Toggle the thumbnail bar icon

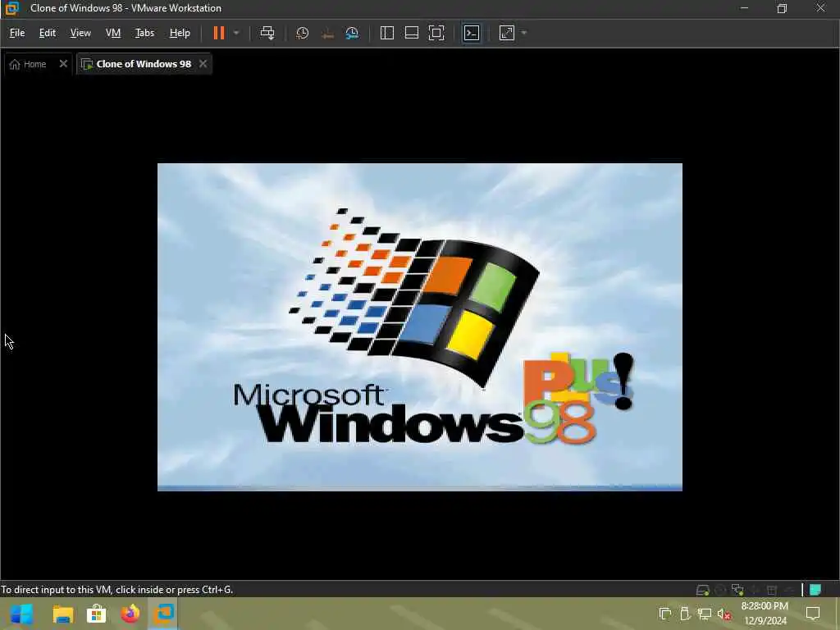[x=412, y=33]
